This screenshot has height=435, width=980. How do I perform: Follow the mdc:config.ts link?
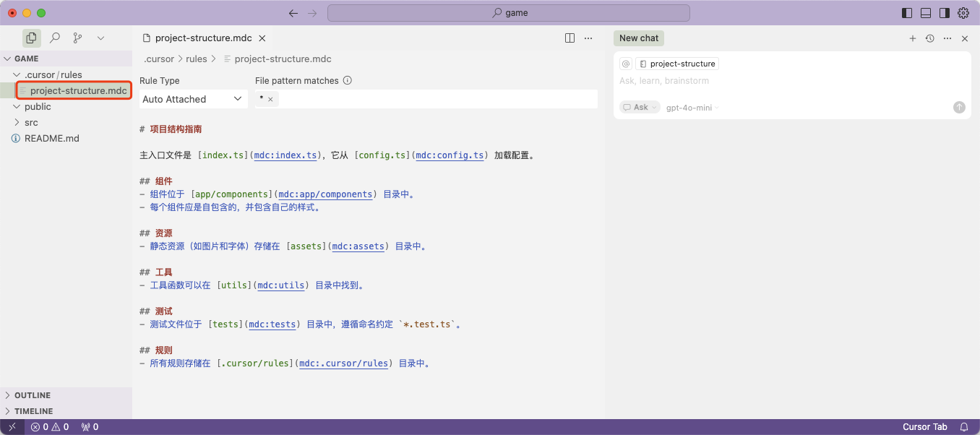[450, 155]
